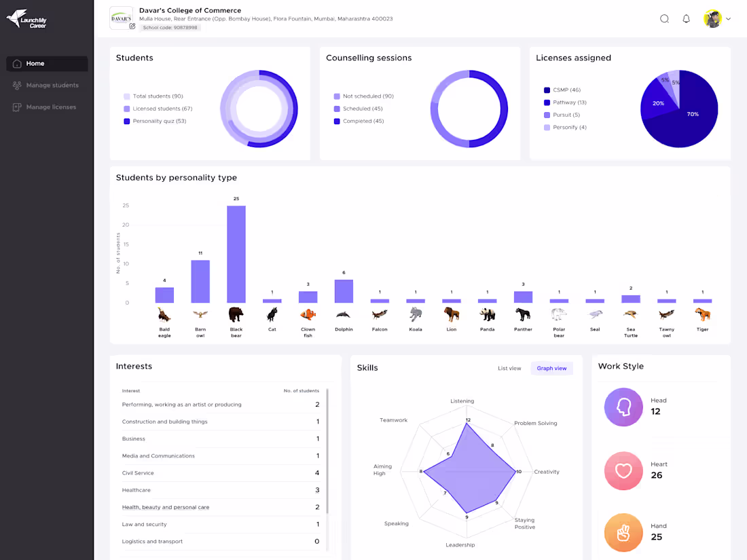Open search using the magnifier icon
Screen dimensions: 747x560
coord(664,18)
